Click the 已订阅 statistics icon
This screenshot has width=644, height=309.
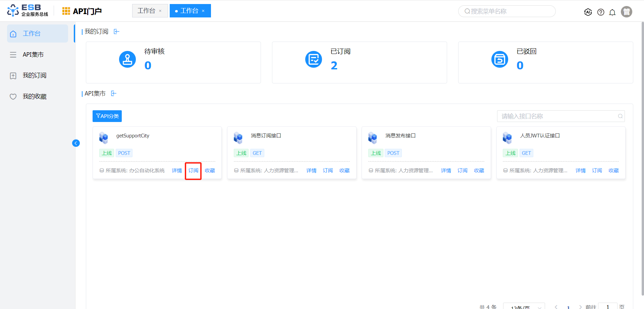(x=313, y=60)
